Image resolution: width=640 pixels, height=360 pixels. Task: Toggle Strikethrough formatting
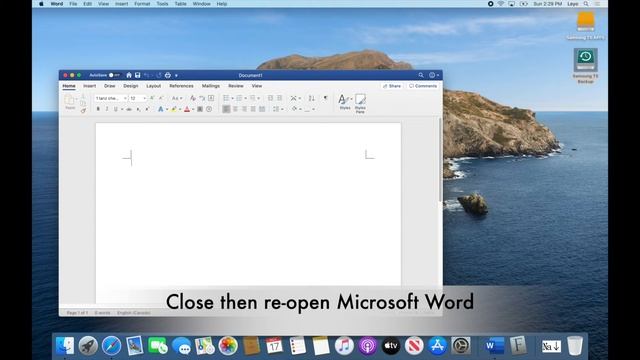[129, 109]
